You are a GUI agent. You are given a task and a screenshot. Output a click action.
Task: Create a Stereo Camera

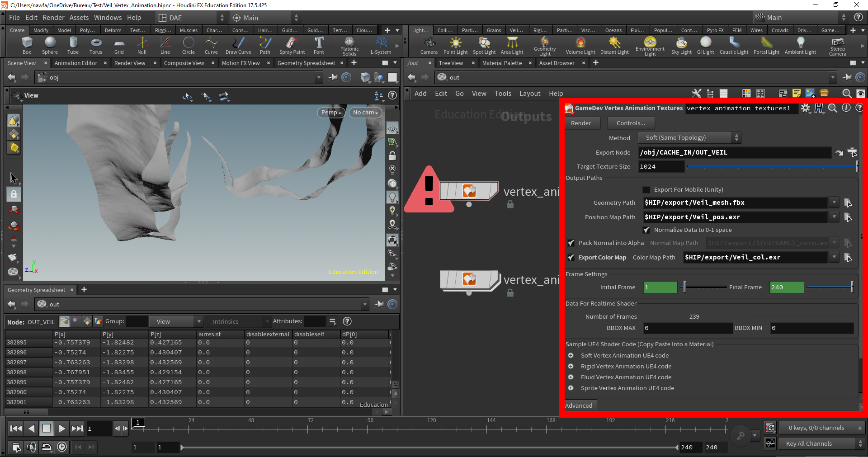coord(837,47)
